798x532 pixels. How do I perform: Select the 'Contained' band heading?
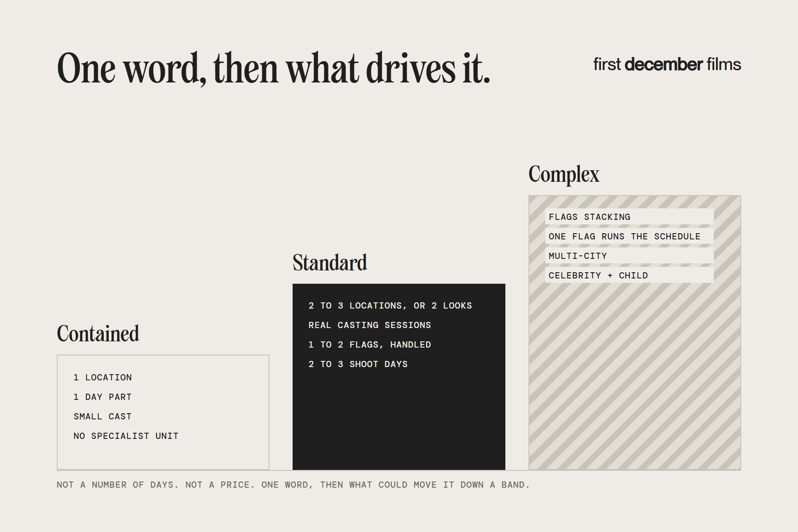[x=98, y=333]
